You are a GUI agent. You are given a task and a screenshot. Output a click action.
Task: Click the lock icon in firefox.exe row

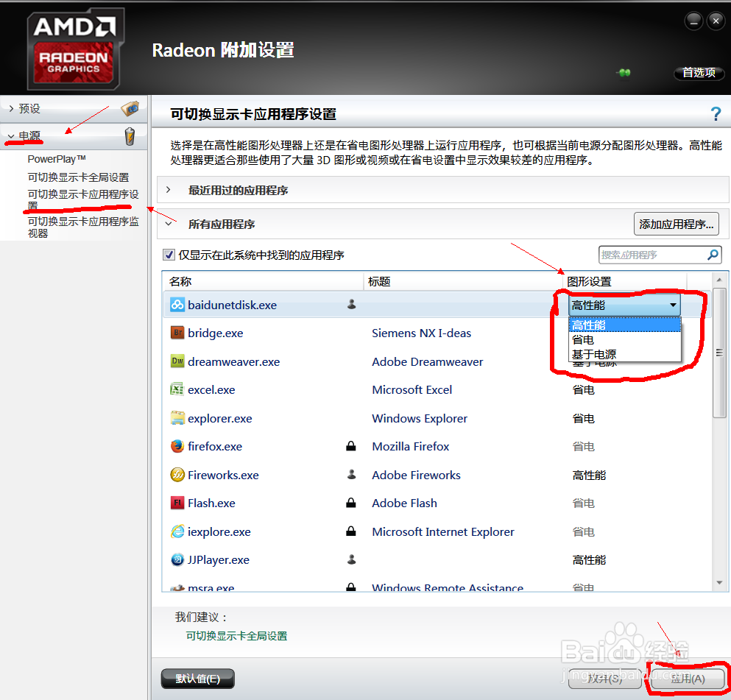(x=351, y=446)
